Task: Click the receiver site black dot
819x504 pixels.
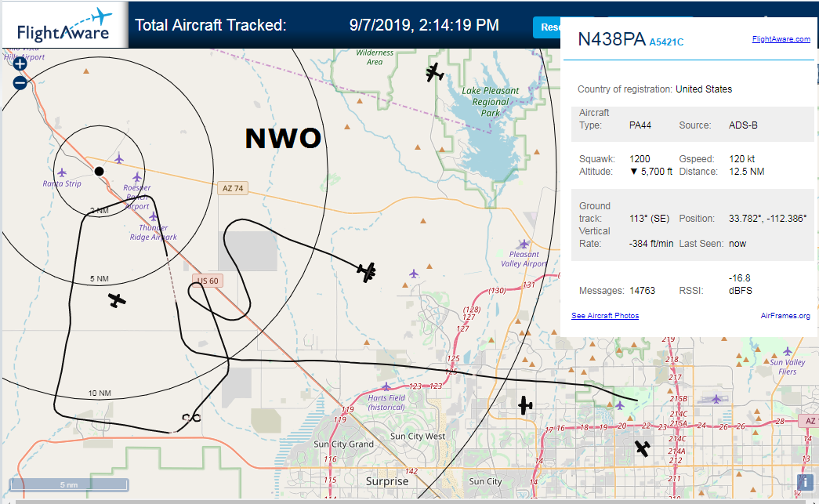Action: tap(99, 172)
